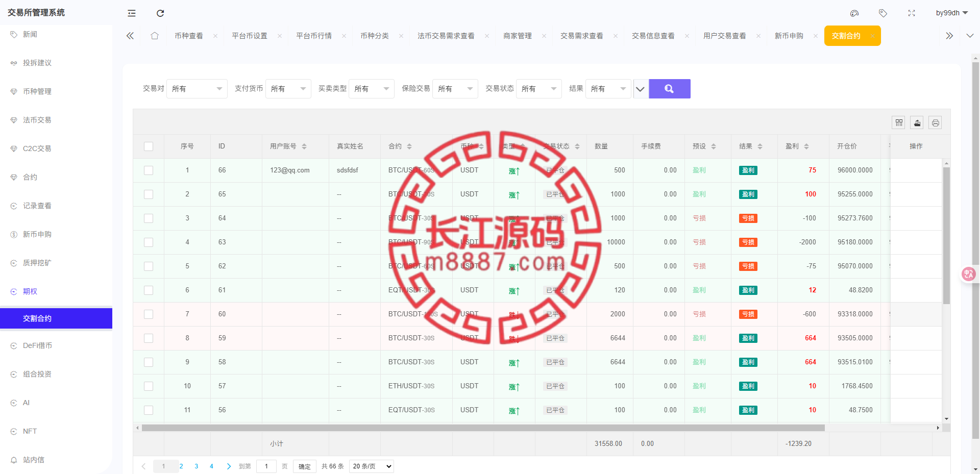Click the table vertical scrollbar
This screenshot has width=980, height=474.
click(946, 236)
